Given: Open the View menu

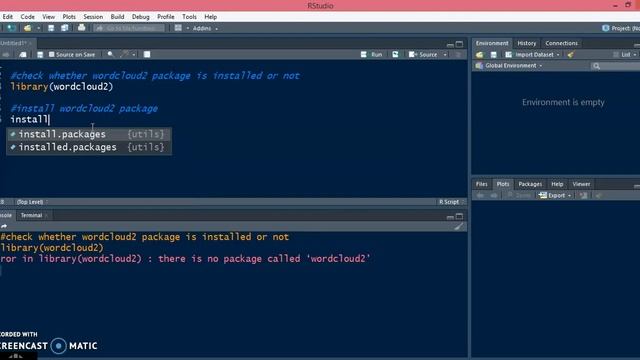Looking at the screenshot, I should point(48,17).
